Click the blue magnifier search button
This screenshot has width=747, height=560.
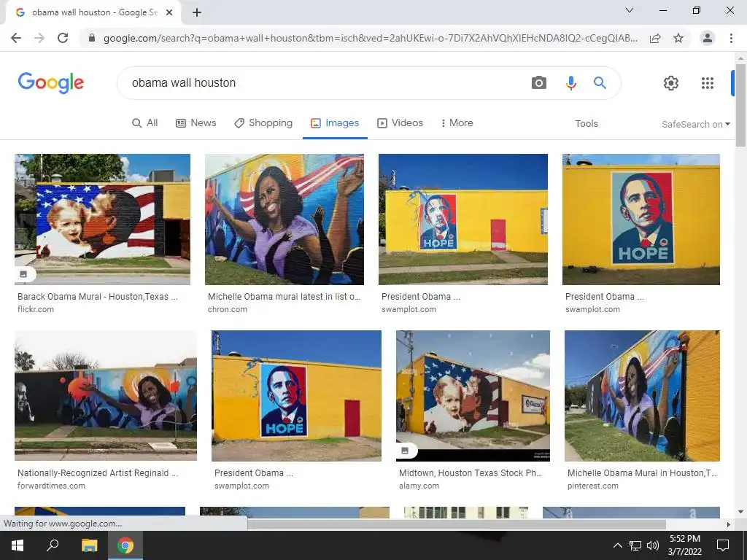[x=600, y=83]
